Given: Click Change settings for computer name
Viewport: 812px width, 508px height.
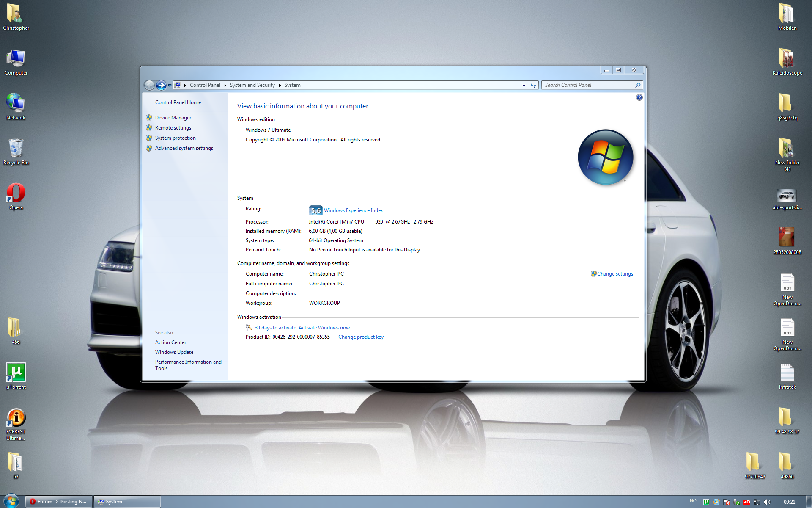Looking at the screenshot, I should pyautogui.click(x=615, y=274).
